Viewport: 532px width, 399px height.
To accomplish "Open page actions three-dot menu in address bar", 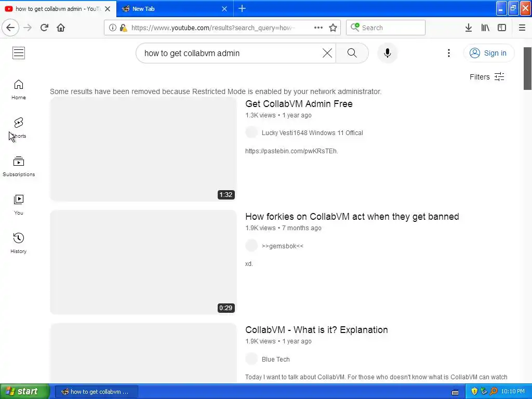I will point(318,28).
